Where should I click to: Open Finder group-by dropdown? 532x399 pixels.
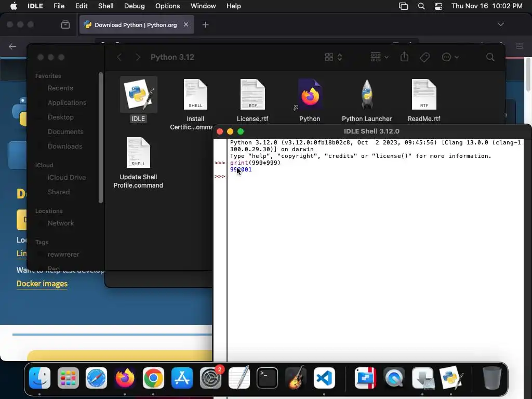coord(379,57)
